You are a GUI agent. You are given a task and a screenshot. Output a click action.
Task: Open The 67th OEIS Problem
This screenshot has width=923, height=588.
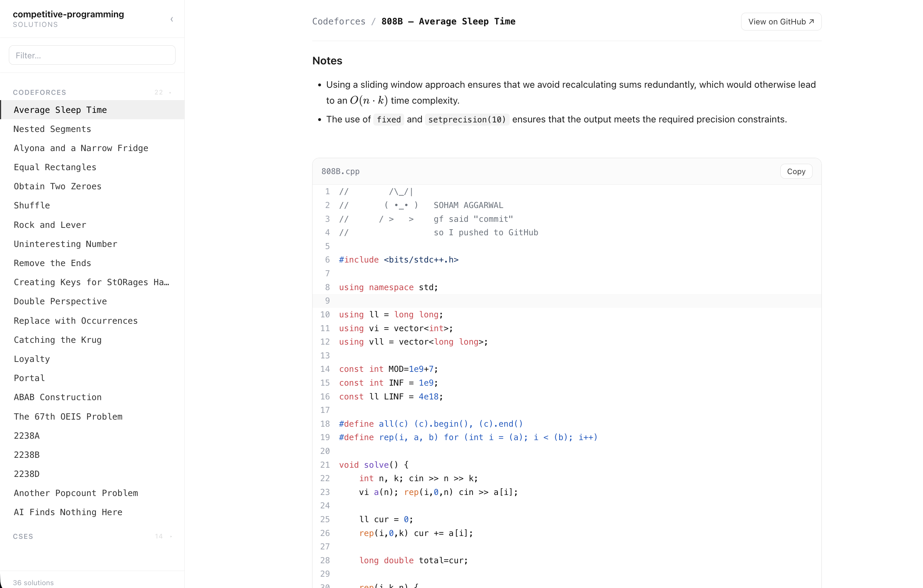pyautogui.click(x=92, y=416)
